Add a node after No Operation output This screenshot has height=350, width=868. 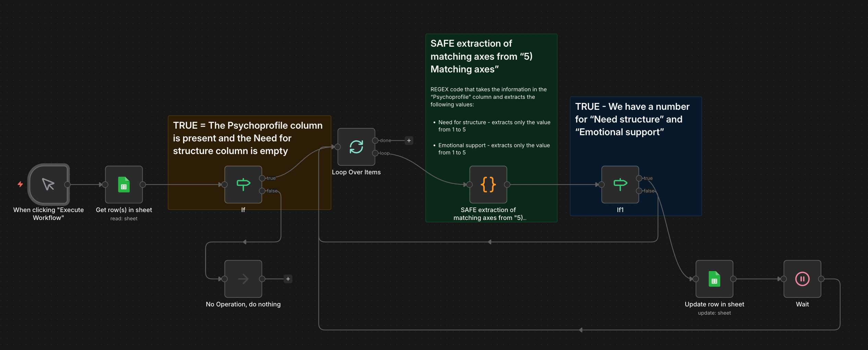(288, 279)
